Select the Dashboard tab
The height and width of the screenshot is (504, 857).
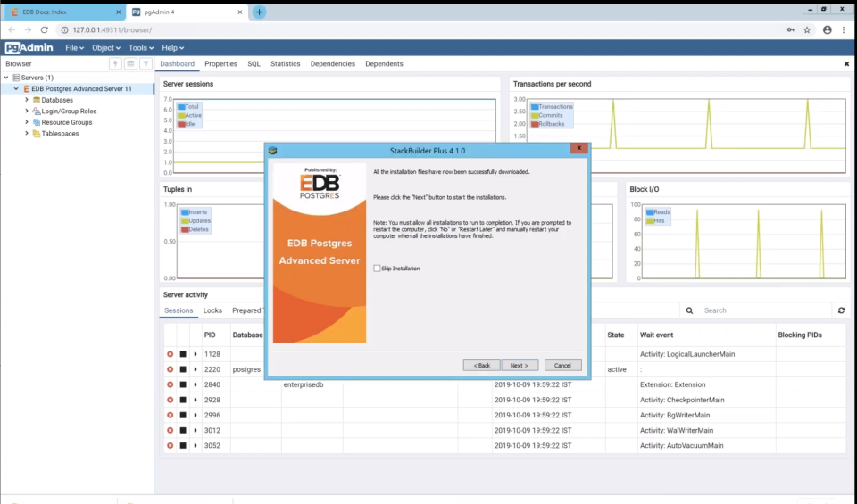point(177,64)
